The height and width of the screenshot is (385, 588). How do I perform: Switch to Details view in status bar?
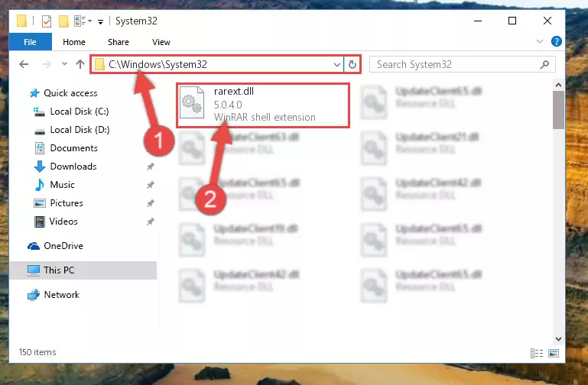(537, 353)
